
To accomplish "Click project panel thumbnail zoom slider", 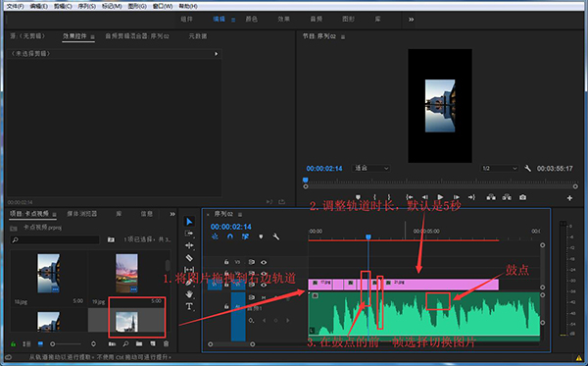I will coord(66,343).
